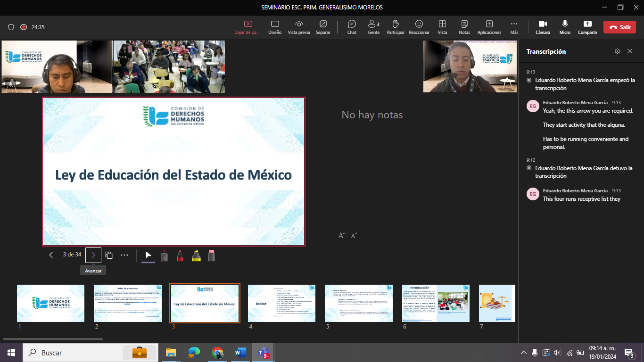Pick the eraser tool
Image resolution: width=644 pixels, height=362 pixels.
(211, 255)
